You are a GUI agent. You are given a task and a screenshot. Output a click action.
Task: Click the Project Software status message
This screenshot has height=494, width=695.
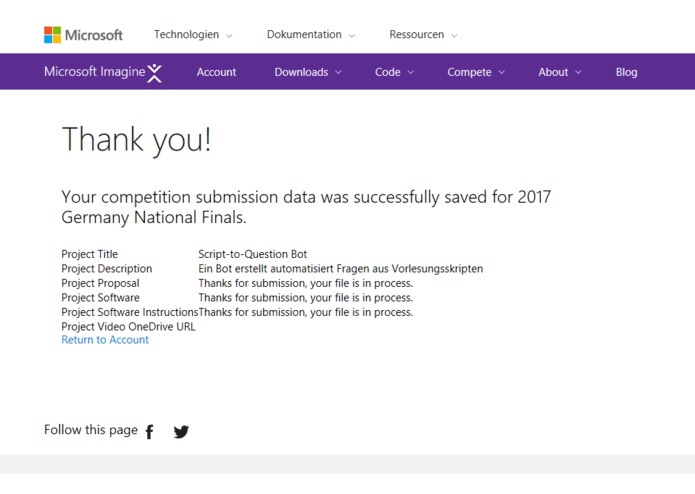coord(305,298)
